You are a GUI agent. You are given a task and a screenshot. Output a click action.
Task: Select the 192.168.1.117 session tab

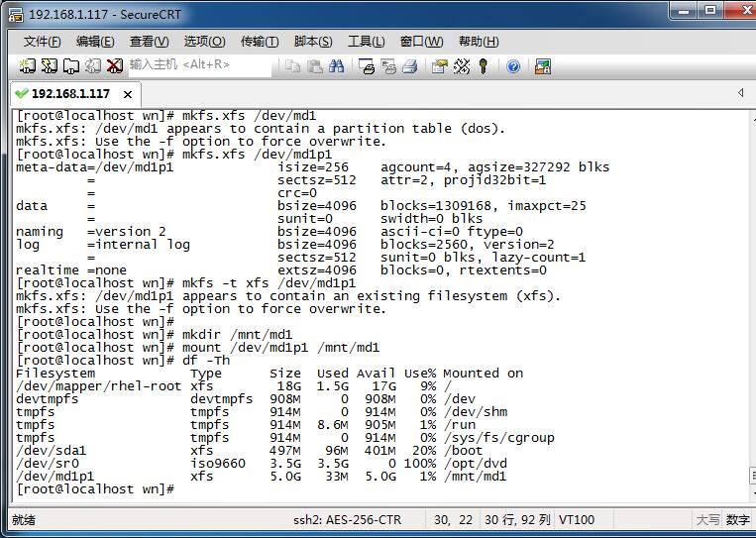click(75, 94)
